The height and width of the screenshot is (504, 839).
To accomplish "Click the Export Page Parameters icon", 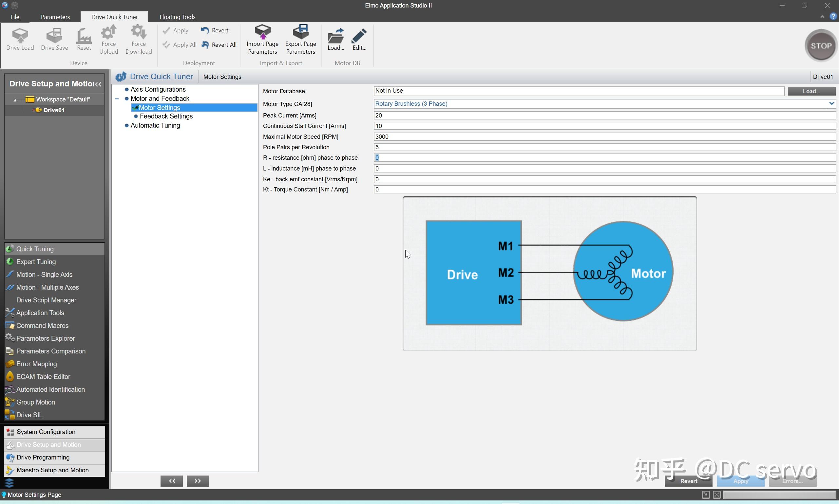I will [x=300, y=32].
